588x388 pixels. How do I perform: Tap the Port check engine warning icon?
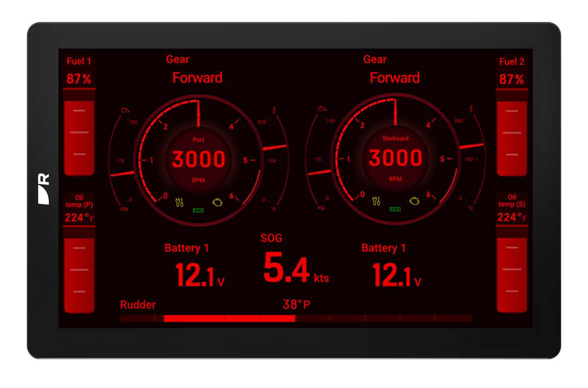pyautogui.click(x=218, y=202)
